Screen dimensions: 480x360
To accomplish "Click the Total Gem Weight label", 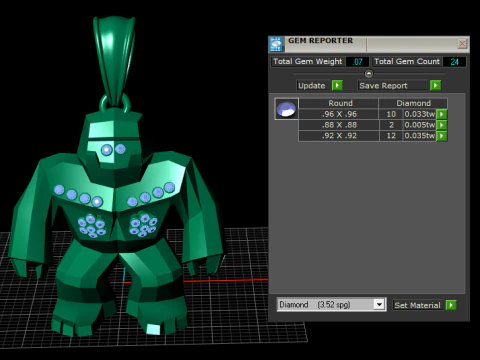I will (307, 61).
